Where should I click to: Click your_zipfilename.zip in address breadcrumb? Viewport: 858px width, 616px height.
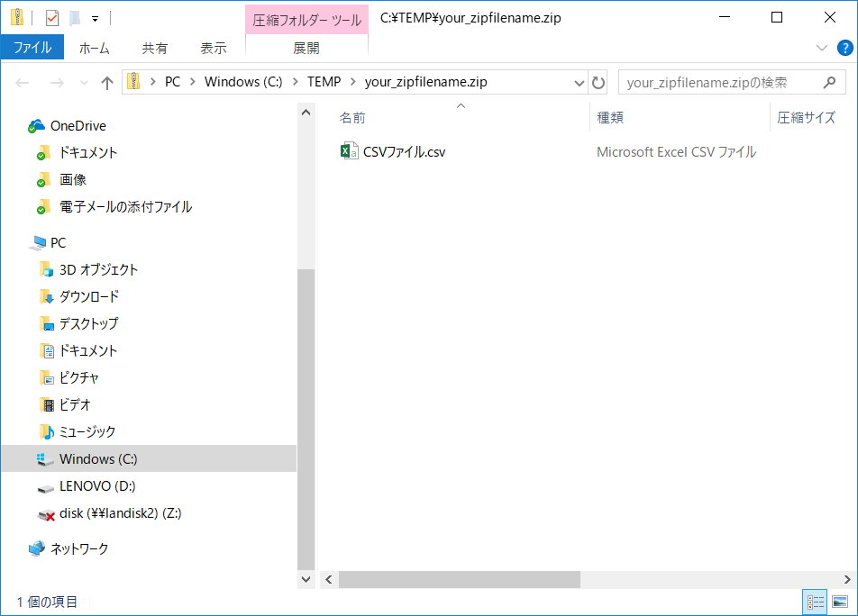425,81
